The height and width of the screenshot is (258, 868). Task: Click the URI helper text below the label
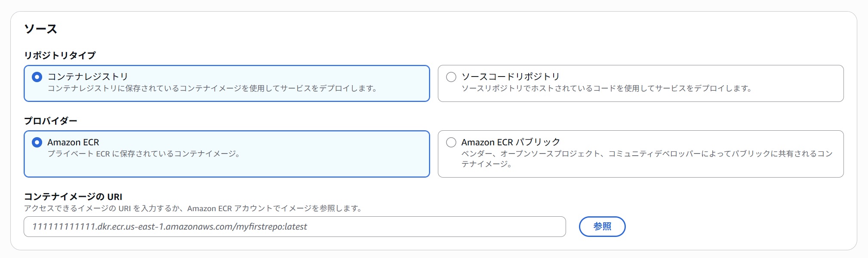(193, 209)
